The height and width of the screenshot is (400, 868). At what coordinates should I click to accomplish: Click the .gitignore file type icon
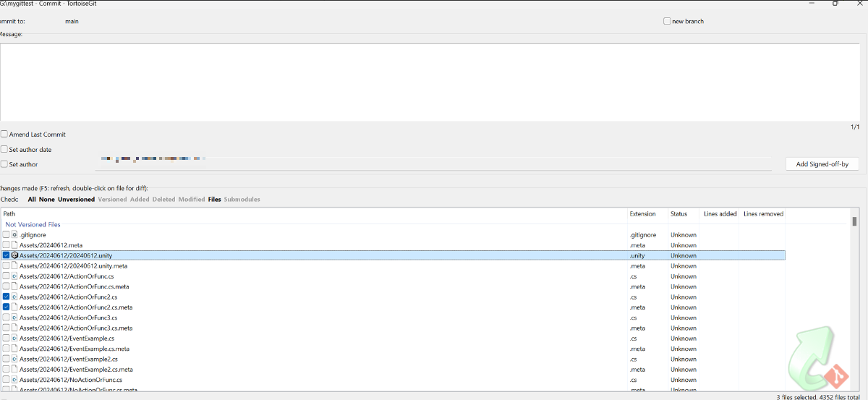click(x=14, y=235)
